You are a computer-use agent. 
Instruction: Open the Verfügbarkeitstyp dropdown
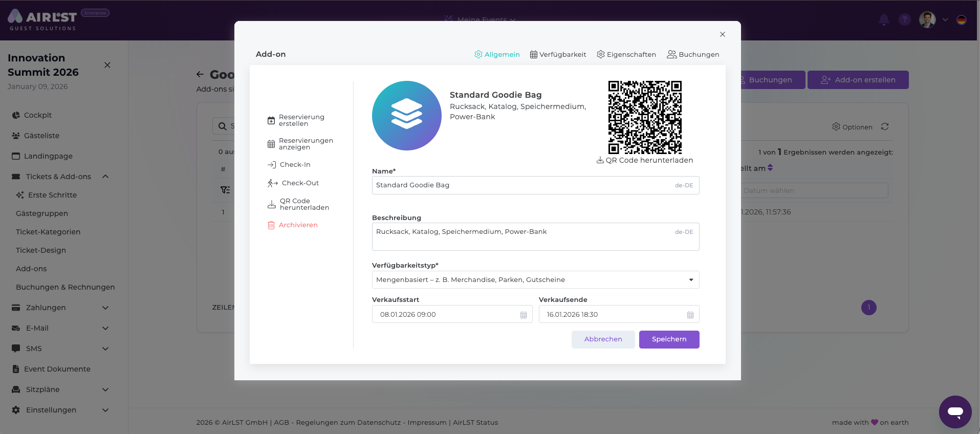tap(535, 280)
